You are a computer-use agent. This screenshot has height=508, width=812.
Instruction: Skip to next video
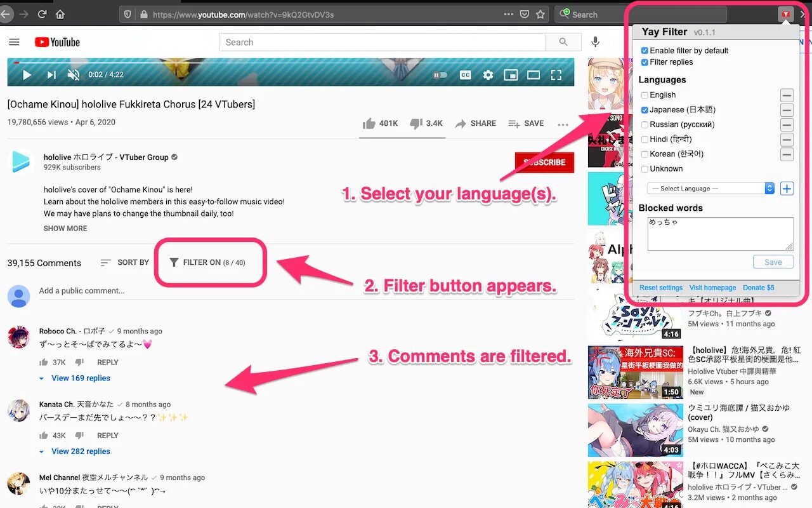pyautogui.click(x=51, y=75)
